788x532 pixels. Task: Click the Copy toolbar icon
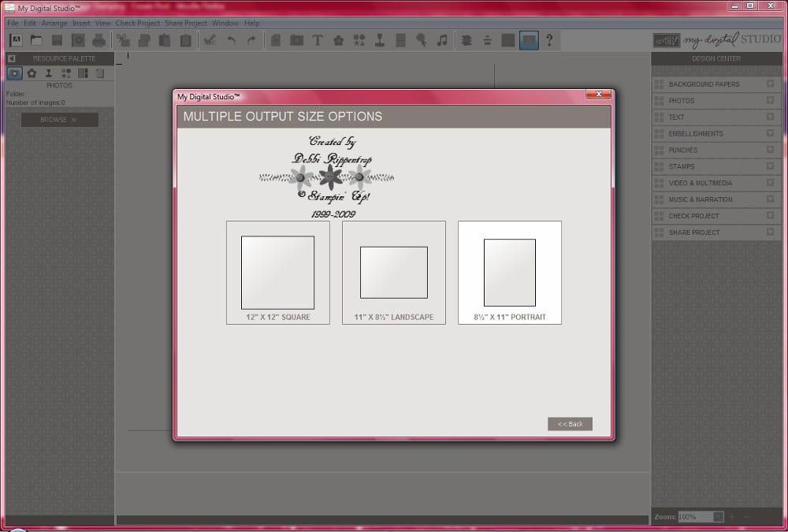click(x=144, y=40)
